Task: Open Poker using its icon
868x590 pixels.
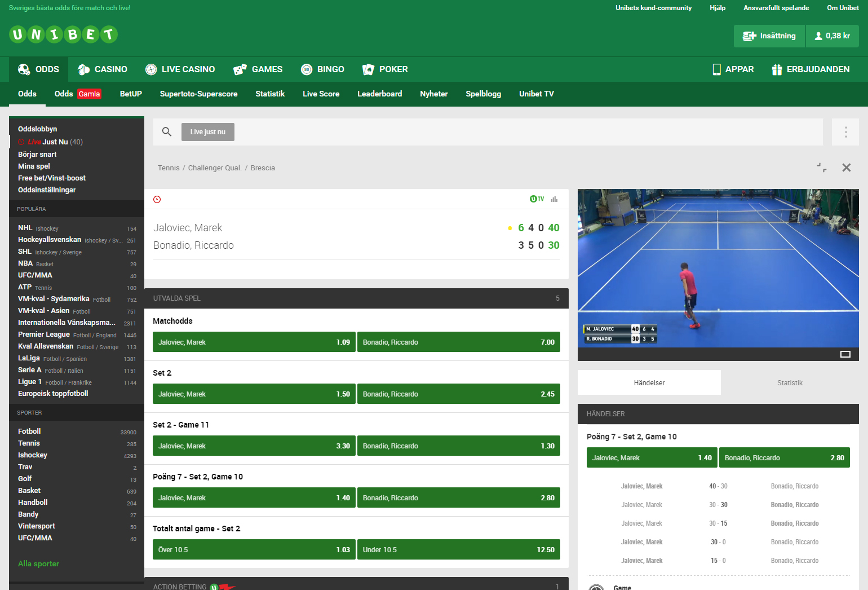Action: point(368,69)
